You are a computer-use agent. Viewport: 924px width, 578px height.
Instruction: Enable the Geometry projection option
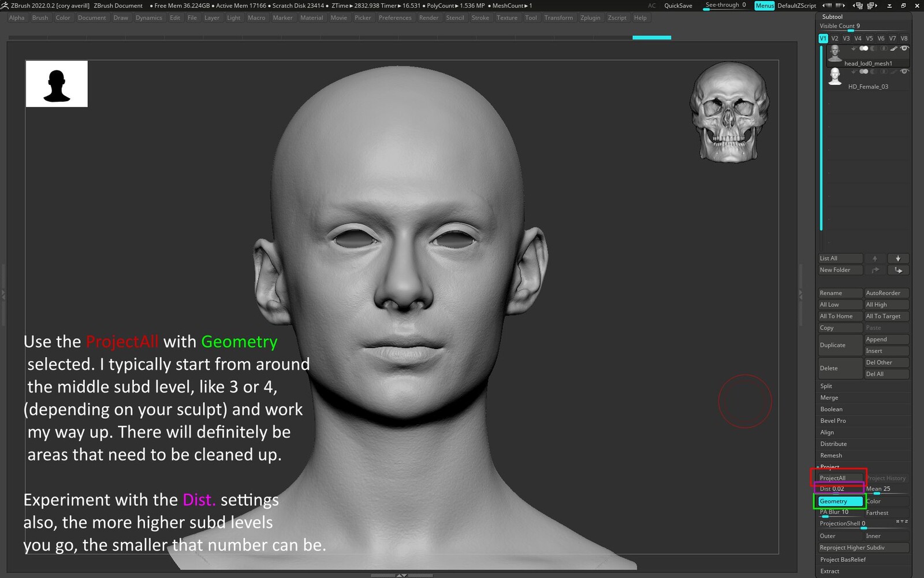coord(840,501)
